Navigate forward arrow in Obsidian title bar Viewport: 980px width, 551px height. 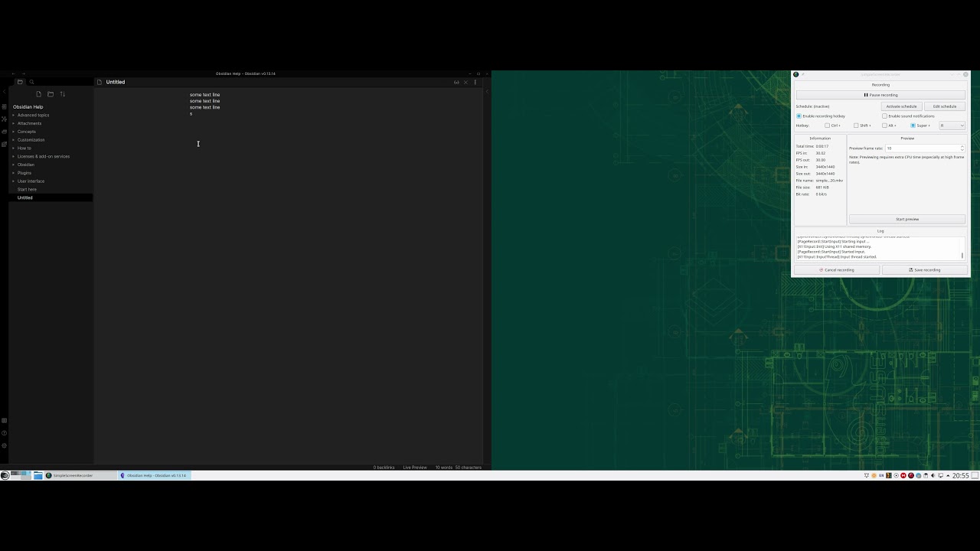click(x=24, y=73)
